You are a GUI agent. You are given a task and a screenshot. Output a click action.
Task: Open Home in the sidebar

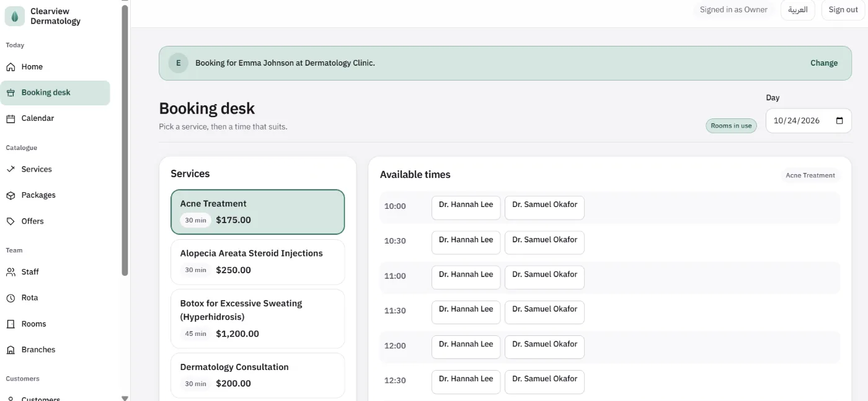55,67
